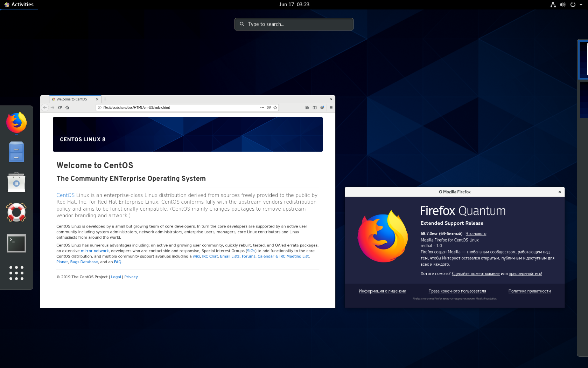Toggle Firefox sidebar icon
Screen dimensions: 588x368
[315, 108]
